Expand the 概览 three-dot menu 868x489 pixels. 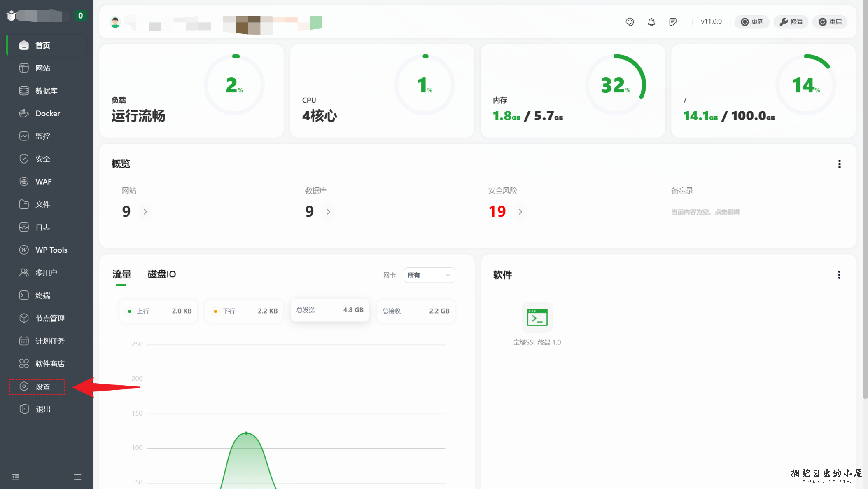(839, 164)
